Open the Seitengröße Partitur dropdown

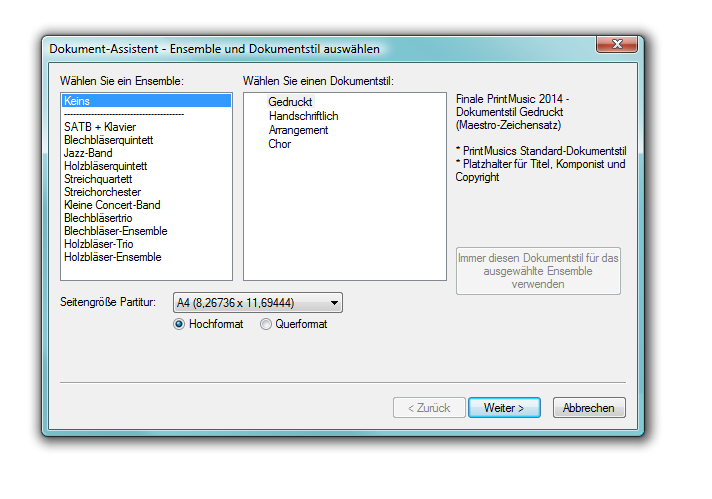[x=257, y=302]
